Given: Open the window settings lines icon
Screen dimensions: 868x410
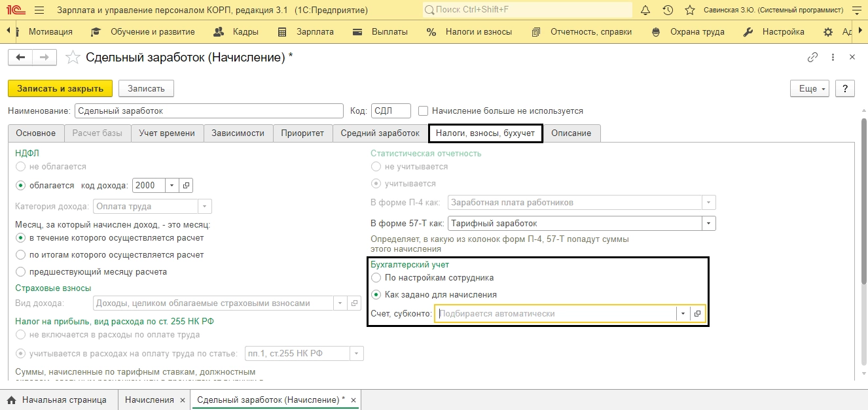Looking at the screenshot, I should point(858,10).
